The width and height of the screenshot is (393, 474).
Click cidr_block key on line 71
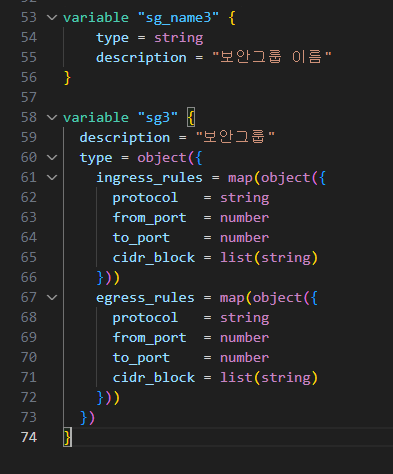[x=154, y=378]
